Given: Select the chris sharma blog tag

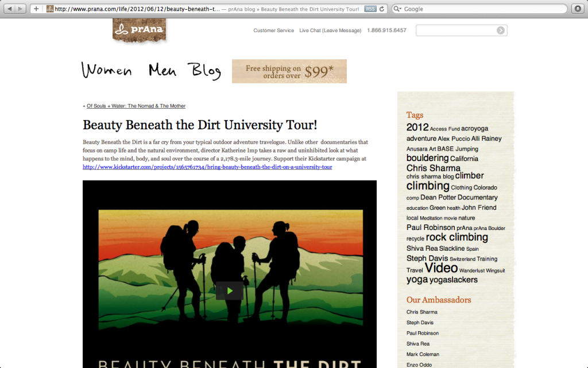Looking at the screenshot, I should tap(430, 177).
